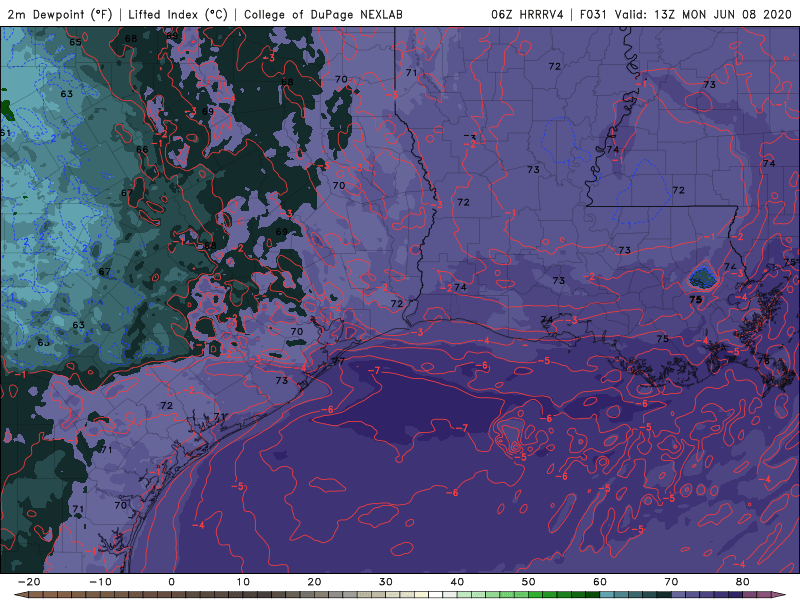Click the "-20" color bar label
800x600 pixels.
(x=29, y=582)
